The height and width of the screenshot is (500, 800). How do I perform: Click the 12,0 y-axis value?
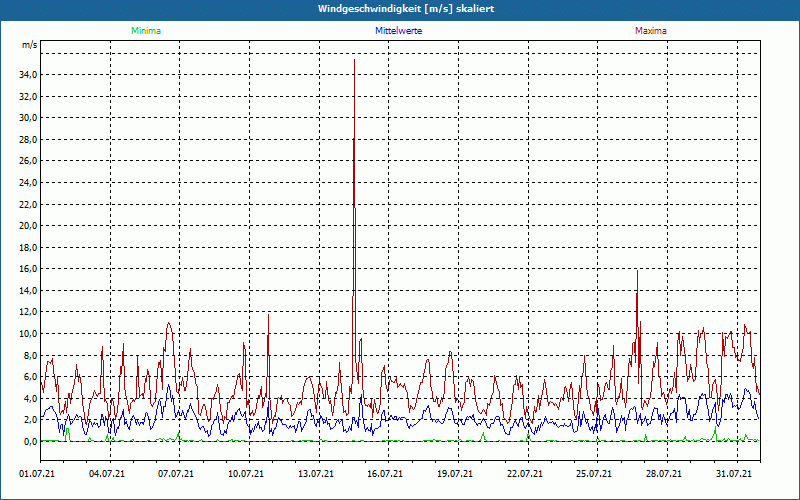coord(28,312)
